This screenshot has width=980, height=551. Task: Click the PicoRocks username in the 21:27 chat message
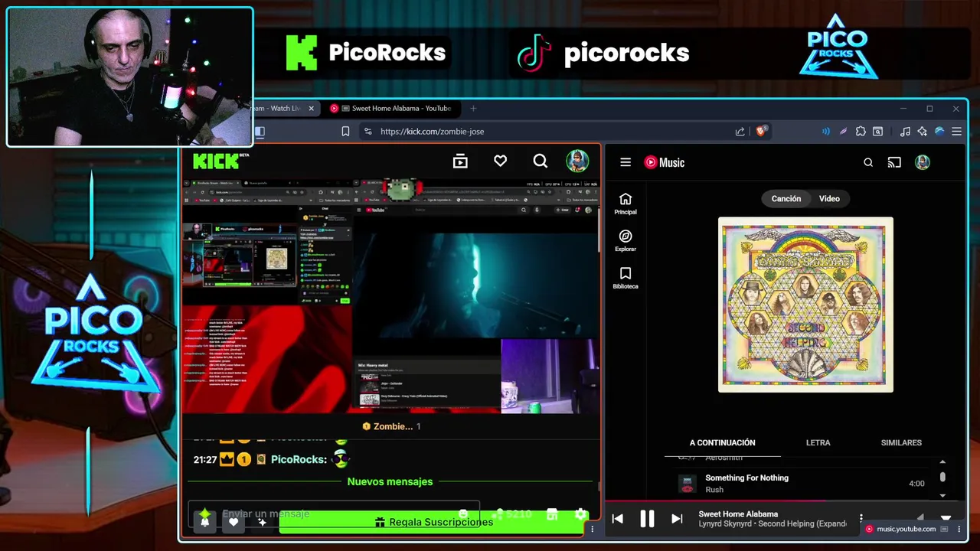[299, 459]
